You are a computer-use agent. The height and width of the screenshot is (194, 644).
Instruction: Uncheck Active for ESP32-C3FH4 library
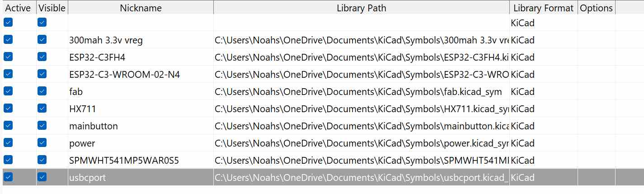click(8, 57)
